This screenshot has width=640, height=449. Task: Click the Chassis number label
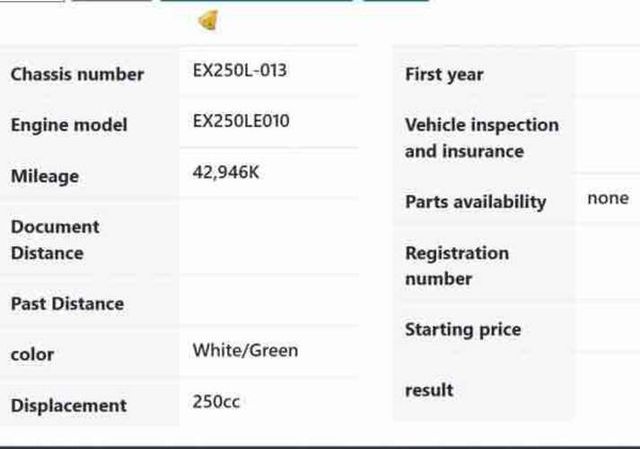(x=77, y=74)
